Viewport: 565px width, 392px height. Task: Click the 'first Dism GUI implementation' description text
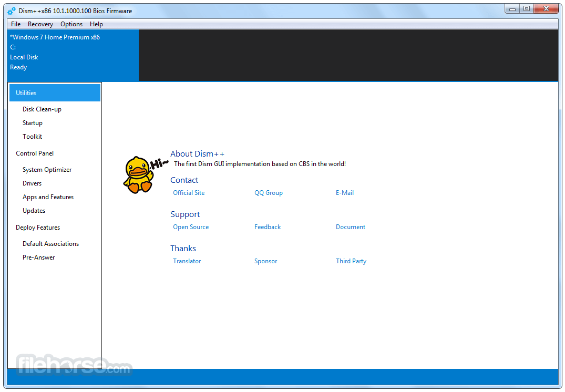pos(260,164)
